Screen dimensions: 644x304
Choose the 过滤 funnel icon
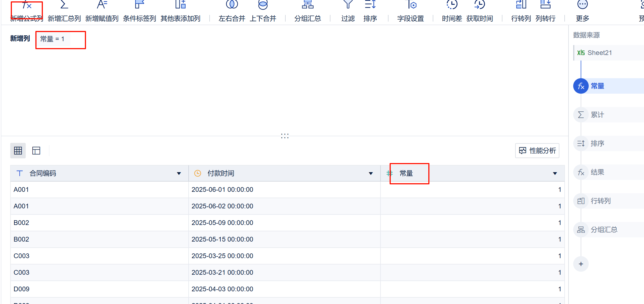[348, 11]
